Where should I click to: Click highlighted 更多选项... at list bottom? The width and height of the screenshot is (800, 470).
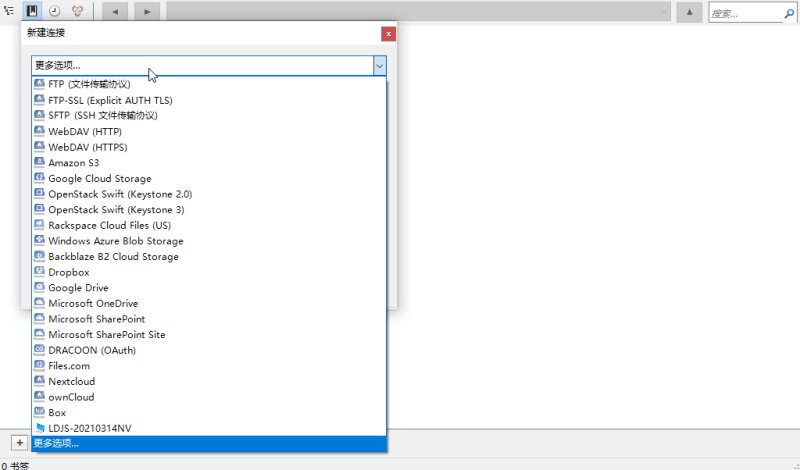[209, 443]
